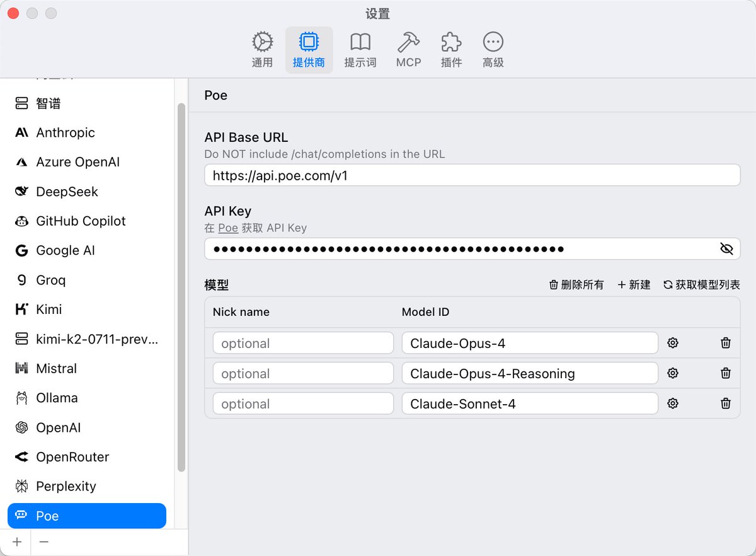
Task: Select OpenRouter provider in sidebar
Action: (87, 457)
